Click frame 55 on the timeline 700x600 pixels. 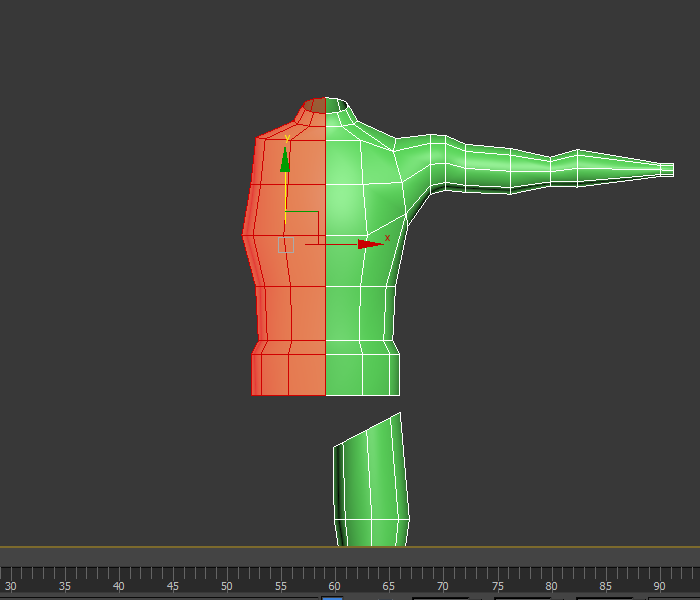(x=280, y=586)
